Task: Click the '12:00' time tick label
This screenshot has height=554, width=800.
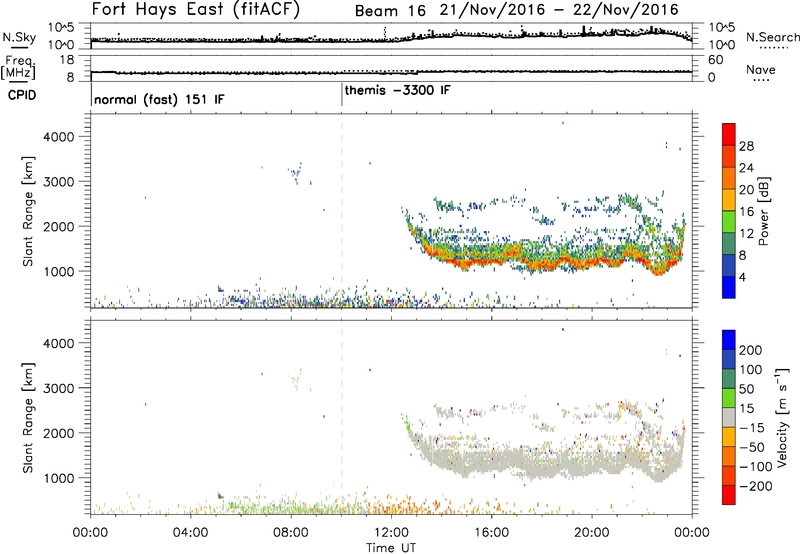Action: click(x=391, y=533)
